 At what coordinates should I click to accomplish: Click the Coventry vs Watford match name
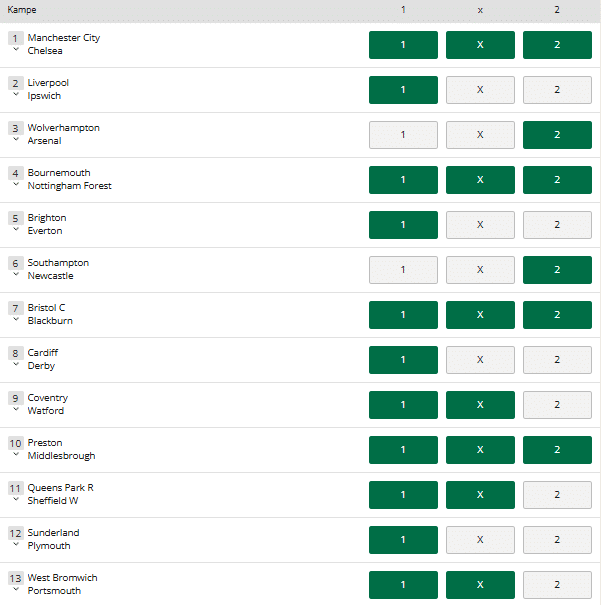coord(48,404)
